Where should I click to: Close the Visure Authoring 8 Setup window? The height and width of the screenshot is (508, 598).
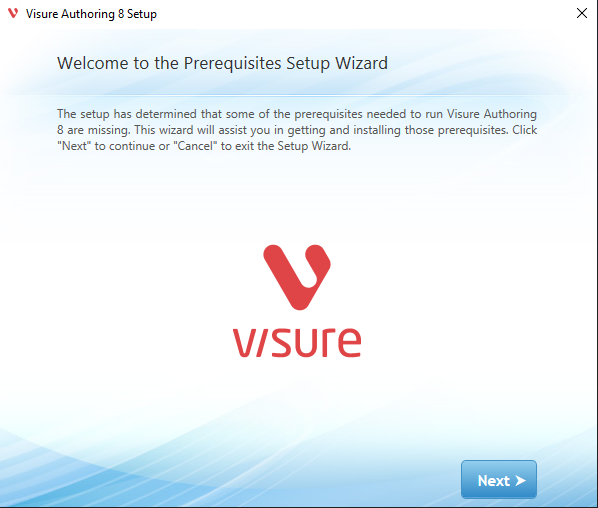[582, 13]
